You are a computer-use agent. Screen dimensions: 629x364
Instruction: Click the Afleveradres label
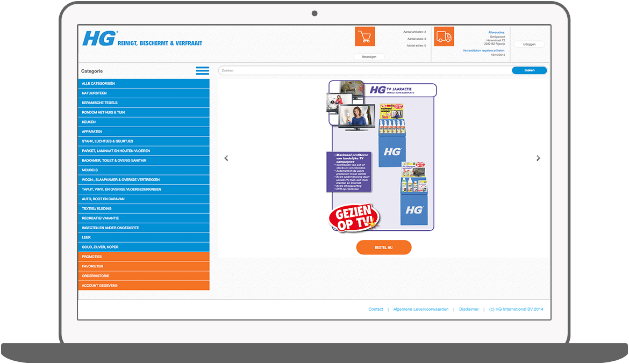click(497, 32)
